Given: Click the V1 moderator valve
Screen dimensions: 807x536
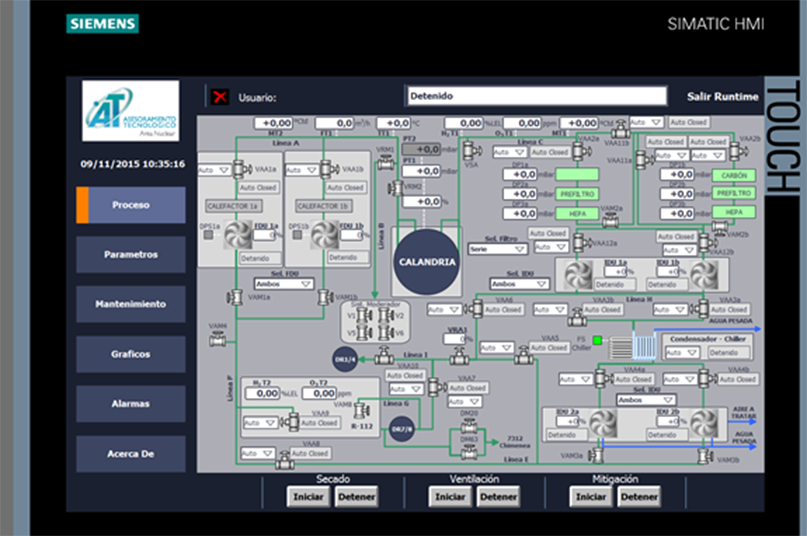Looking at the screenshot, I should [364, 315].
